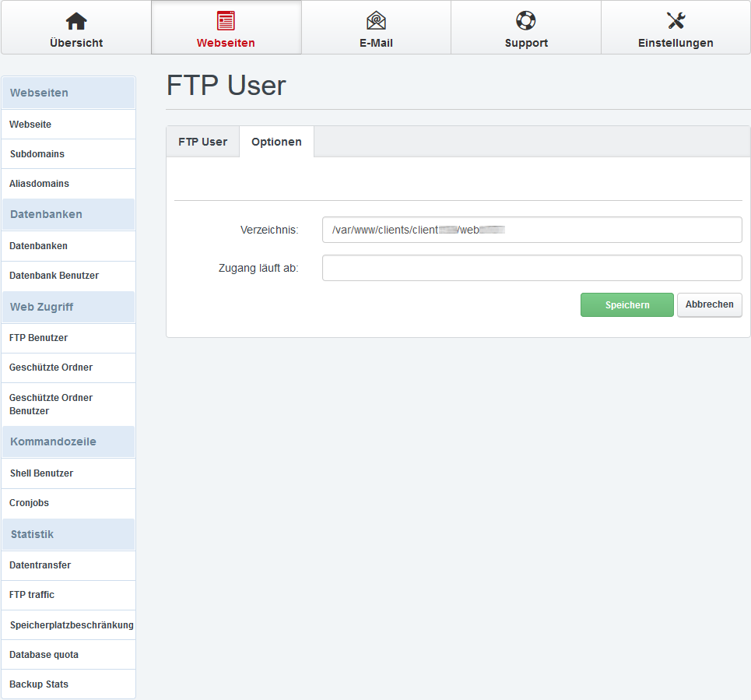
Task: Switch to the FTP User tab
Action: tap(203, 142)
